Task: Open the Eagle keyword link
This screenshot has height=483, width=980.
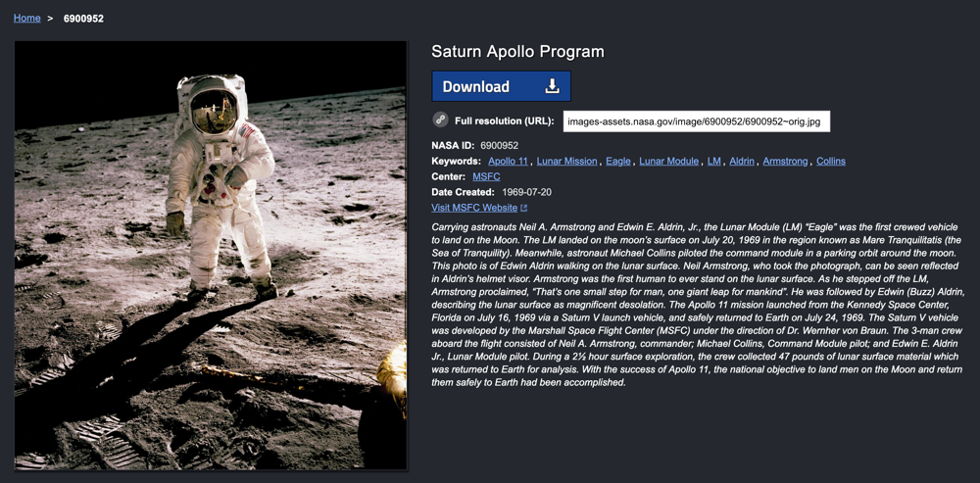Action: click(618, 161)
